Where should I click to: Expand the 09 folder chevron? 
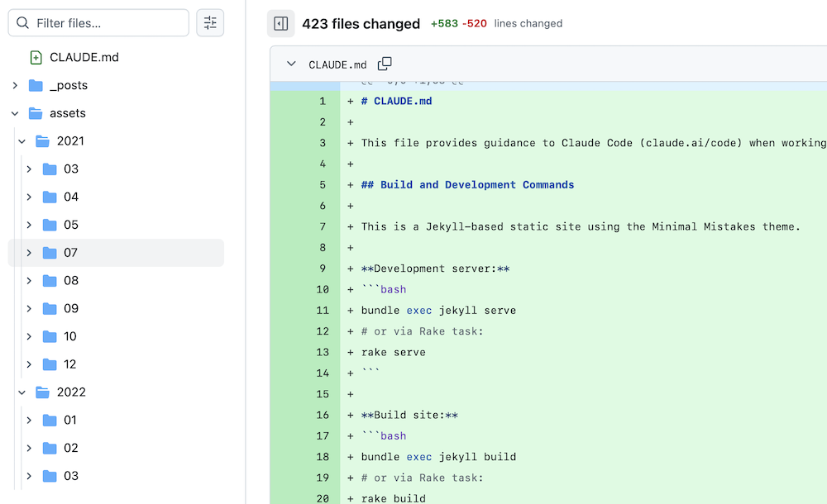click(29, 308)
